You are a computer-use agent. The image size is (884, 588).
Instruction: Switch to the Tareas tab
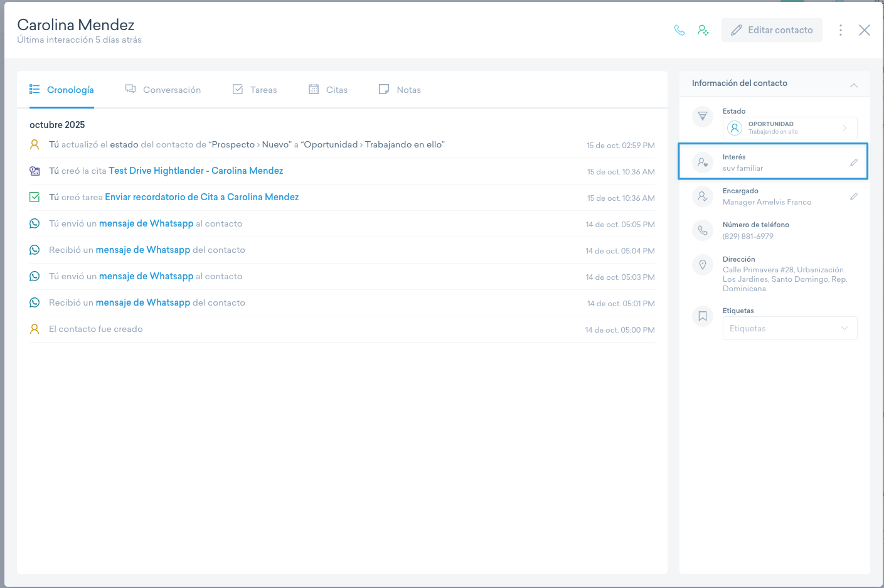pyautogui.click(x=255, y=90)
